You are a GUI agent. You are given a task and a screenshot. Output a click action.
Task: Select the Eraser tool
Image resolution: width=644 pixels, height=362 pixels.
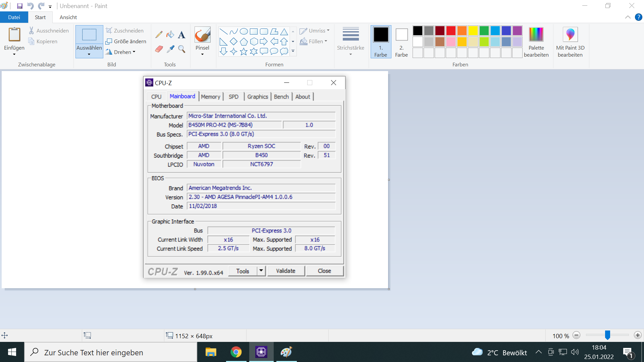point(159,49)
